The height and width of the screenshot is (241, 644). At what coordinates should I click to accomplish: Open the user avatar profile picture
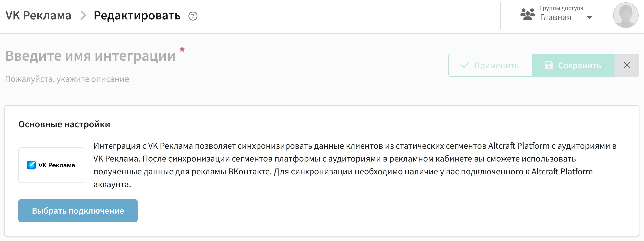[625, 15]
